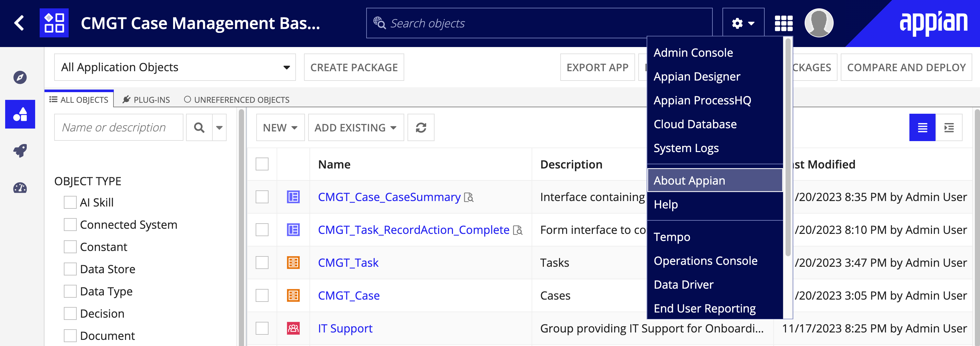Viewport: 980px width, 346px height.
Task: Toggle the select-all header checkbox
Action: click(262, 164)
